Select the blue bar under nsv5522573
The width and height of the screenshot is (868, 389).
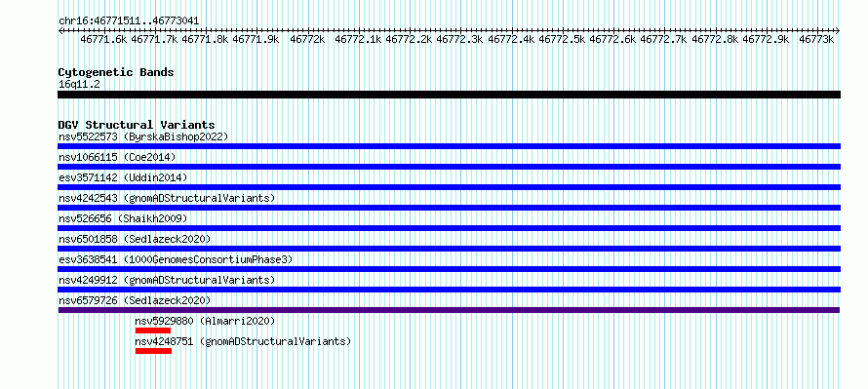(449, 146)
